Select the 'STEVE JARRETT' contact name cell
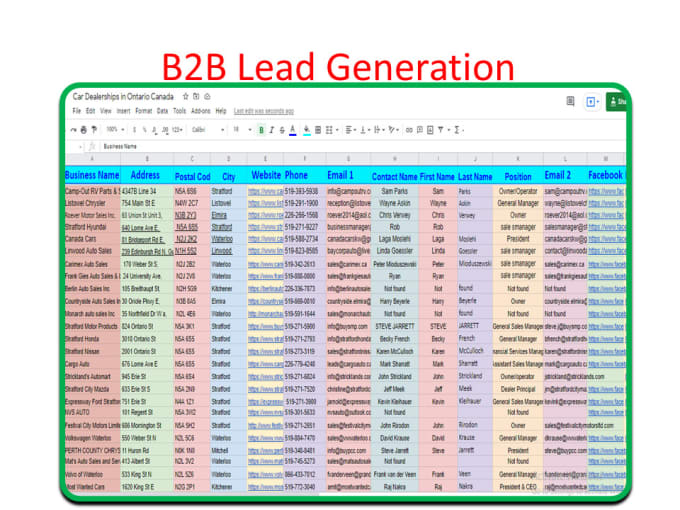680x510 pixels. click(394, 327)
